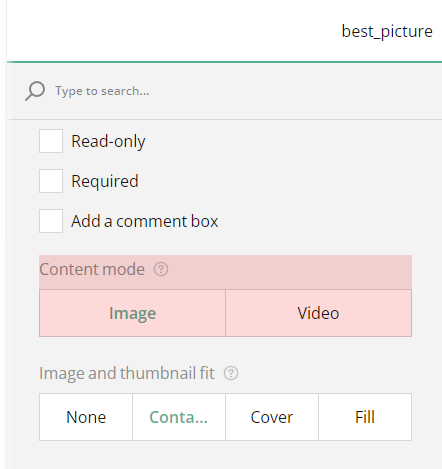Viewport: 442px width, 469px height.
Task: Set thumbnail fit to None
Action: 86,417
